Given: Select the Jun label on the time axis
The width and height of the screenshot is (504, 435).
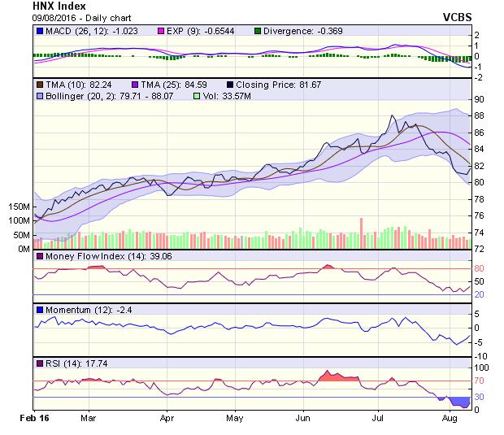Looking at the screenshot, I should 303,418.
